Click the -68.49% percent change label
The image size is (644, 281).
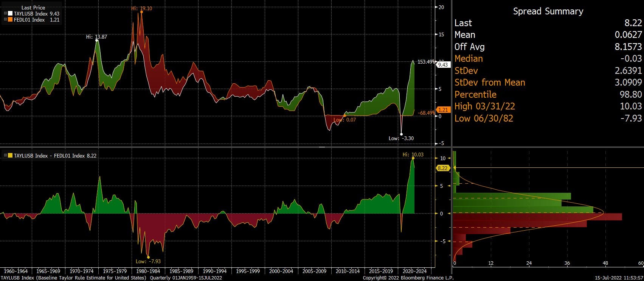[x=427, y=113]
